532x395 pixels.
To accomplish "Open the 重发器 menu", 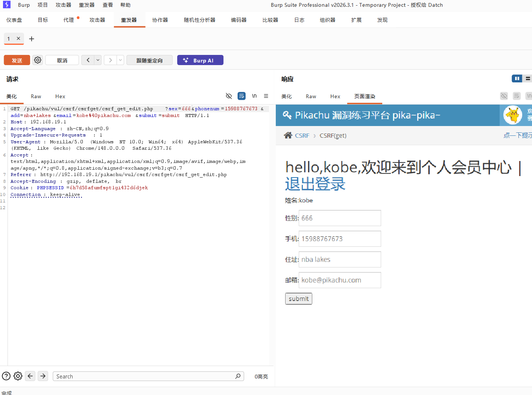I will pyautogui.click(x=87, y=5).
